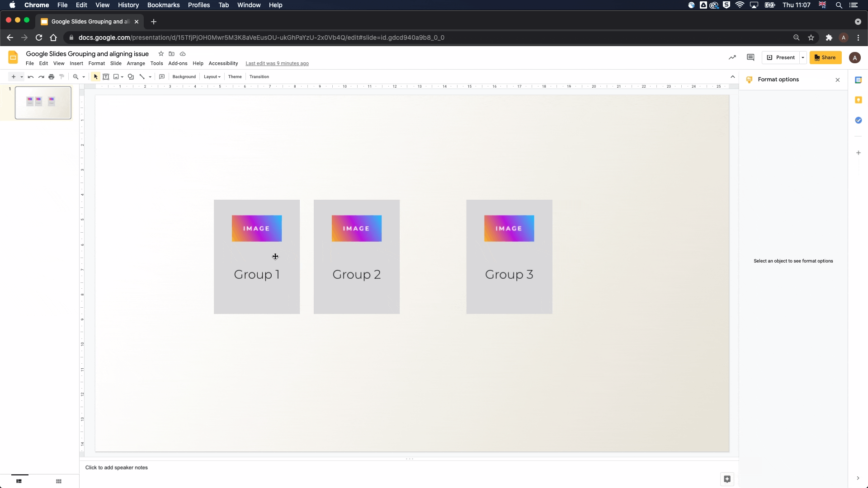Image resolution: width=868 pixels, height=488 pixels.
Task: Expand the Layout dropdown
Action: [x=212, y=77]
